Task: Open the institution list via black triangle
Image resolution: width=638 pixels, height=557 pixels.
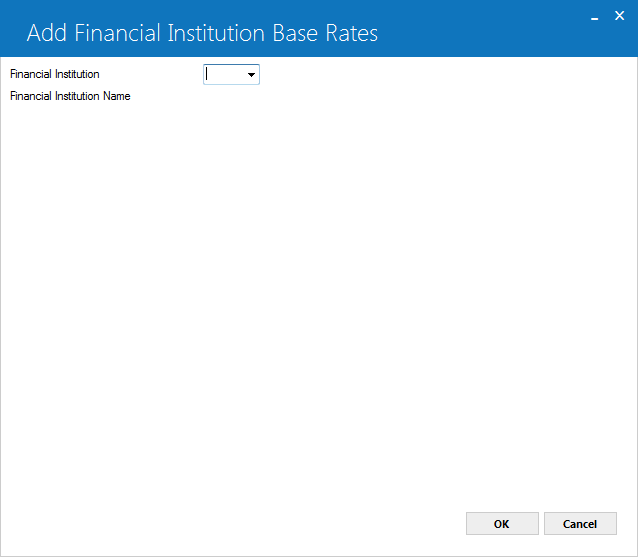Action: [x=251, y=75]
